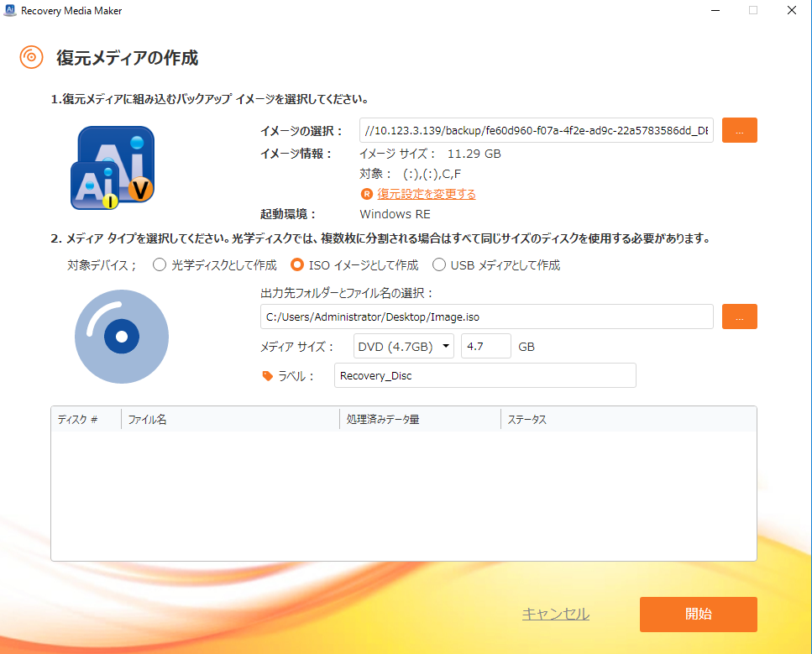Click the イメージの選択 path field
Image resolution: width=812 pixels, height=654 pixels.
537,130
